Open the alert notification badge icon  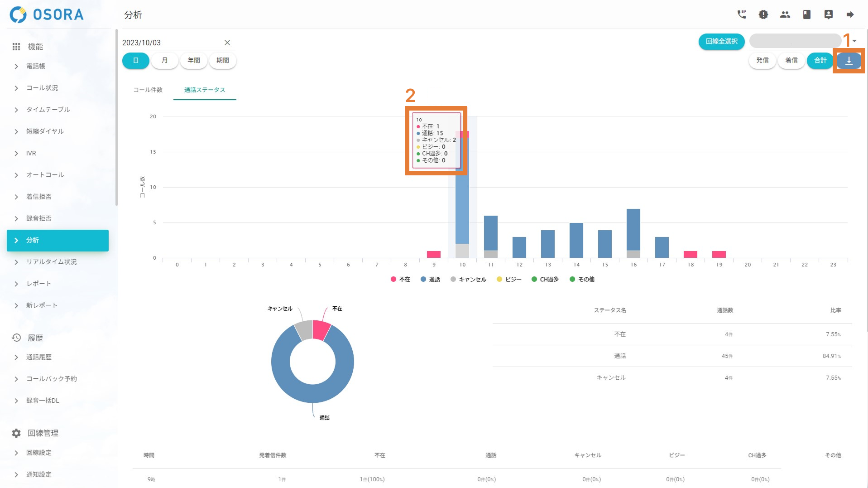pyautogui.click(x=763, y=14)
